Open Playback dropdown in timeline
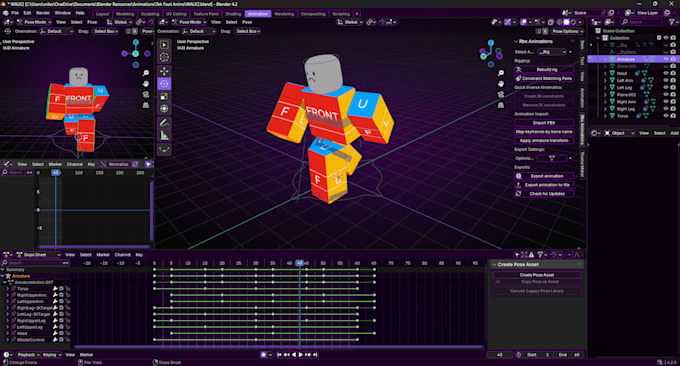Viewport: 680px width, 366px height. (x=29, y=355)
